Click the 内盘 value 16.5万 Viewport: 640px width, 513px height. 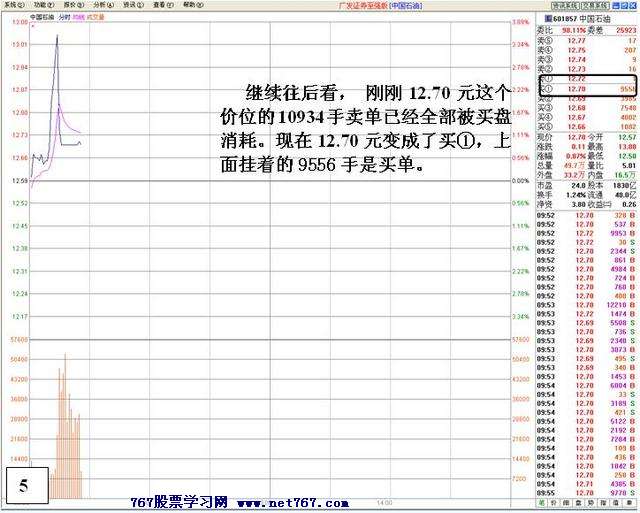pyautogui.click(x=627, y=175)
